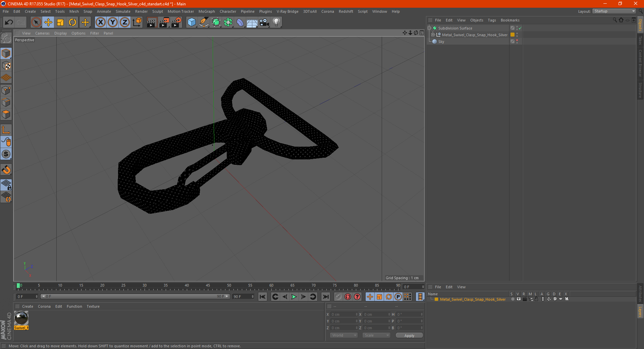
Task: Add a Light object
Action: (276, 22)
